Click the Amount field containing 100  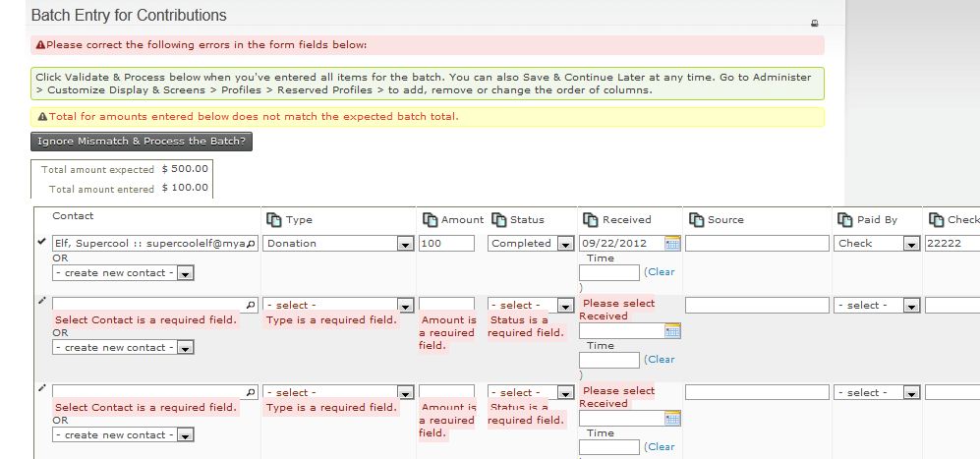[446, 244]
